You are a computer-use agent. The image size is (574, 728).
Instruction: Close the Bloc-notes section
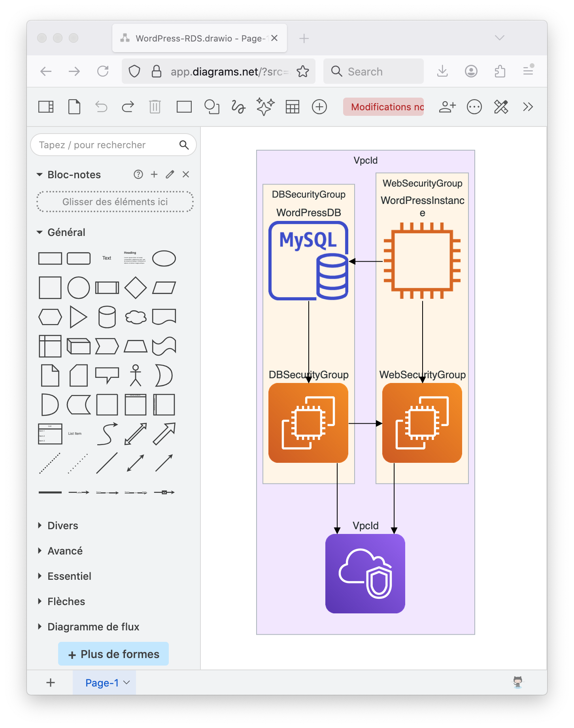coord(186,174)
